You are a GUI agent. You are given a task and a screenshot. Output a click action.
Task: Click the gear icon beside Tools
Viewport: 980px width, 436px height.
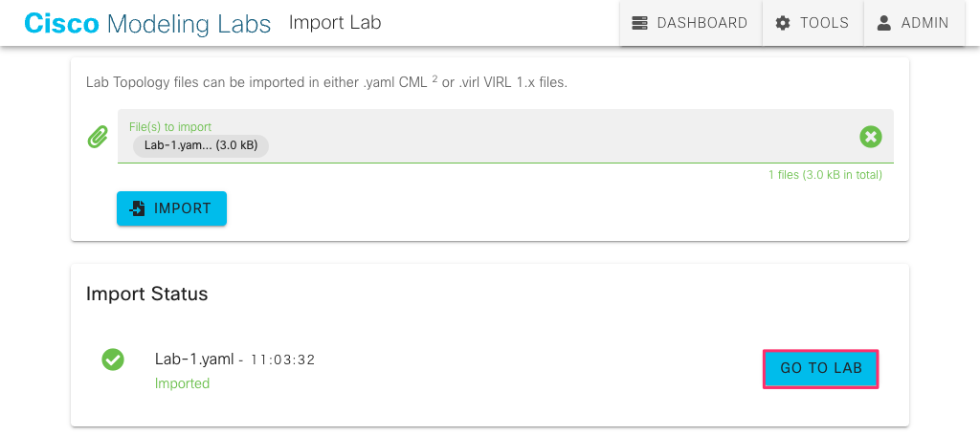point(783,23)
